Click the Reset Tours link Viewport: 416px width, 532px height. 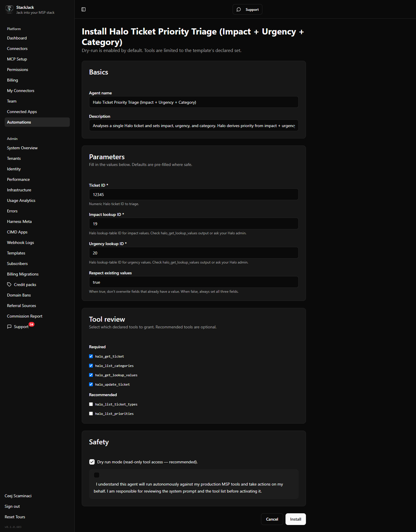point(15,517)
